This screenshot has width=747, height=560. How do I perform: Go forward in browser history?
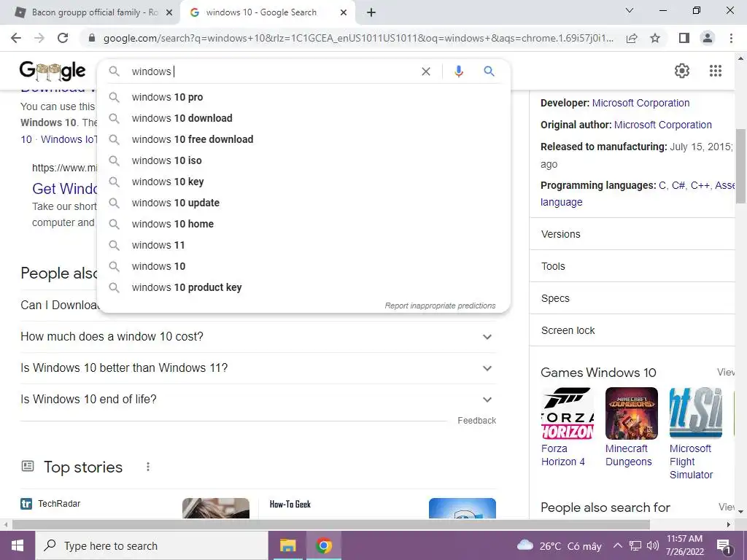pyautogui.click(x=39, y=38)
